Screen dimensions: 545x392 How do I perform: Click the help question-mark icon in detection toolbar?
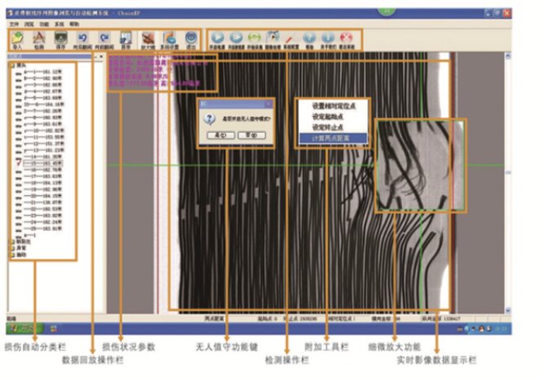pos(310,38)
